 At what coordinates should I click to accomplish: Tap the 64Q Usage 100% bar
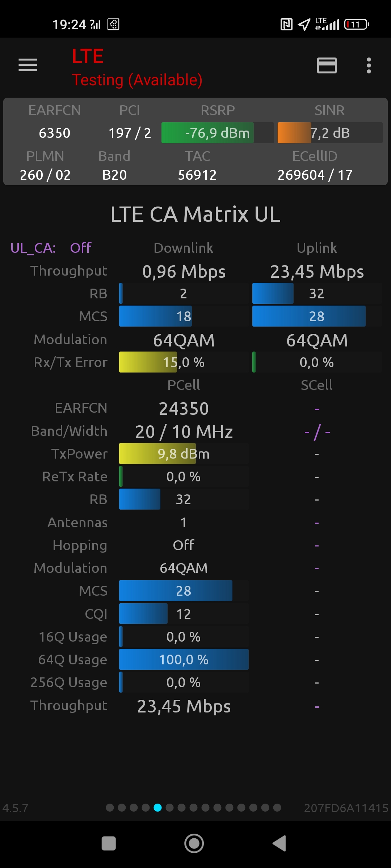(184, 659)
